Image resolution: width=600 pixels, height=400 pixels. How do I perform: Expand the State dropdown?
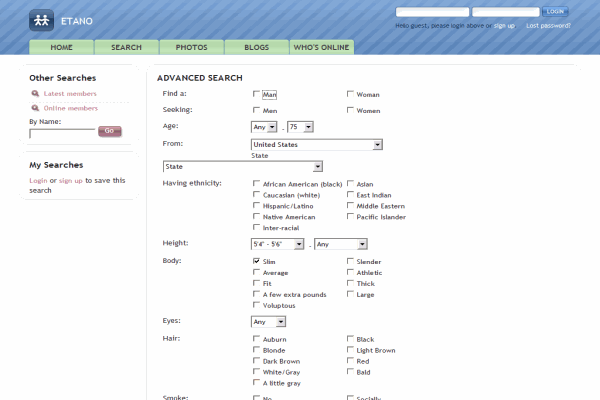tap(243, 167)
